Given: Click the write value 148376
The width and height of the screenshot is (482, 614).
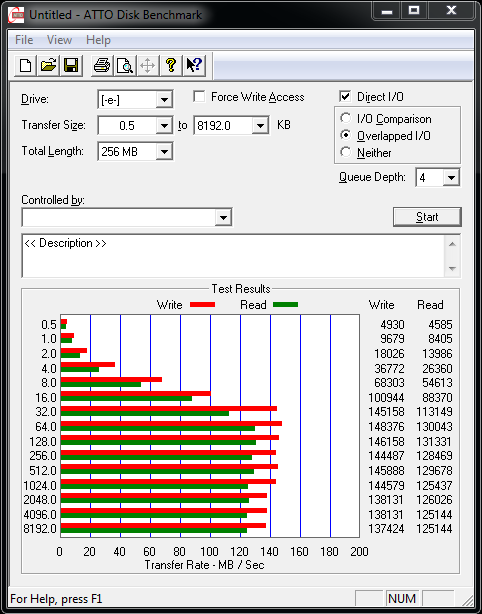Looking at the screenshot, I should click(386, 427).
